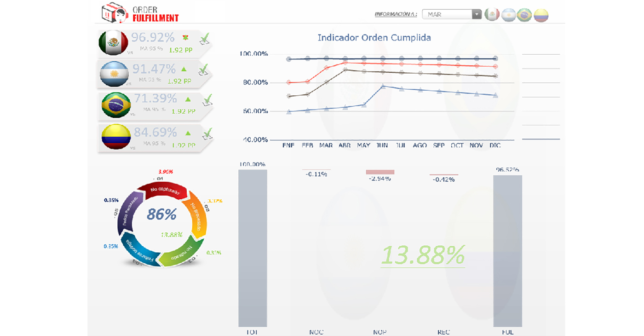Click the Argentina flag in the 91.47% card
The image size is (644, 336).
[x=114, y=74]
